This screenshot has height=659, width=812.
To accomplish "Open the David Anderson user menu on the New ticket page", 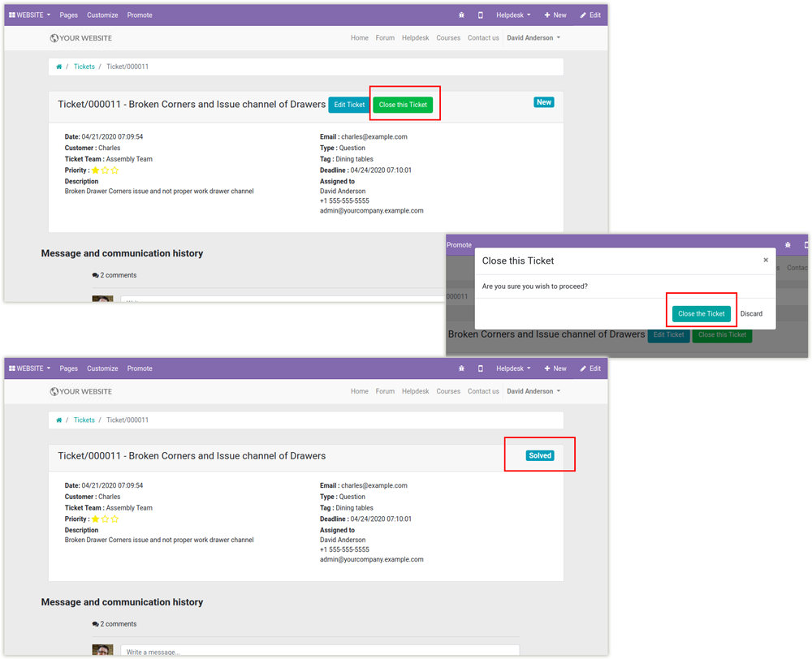I will click(x=533, y=38).
